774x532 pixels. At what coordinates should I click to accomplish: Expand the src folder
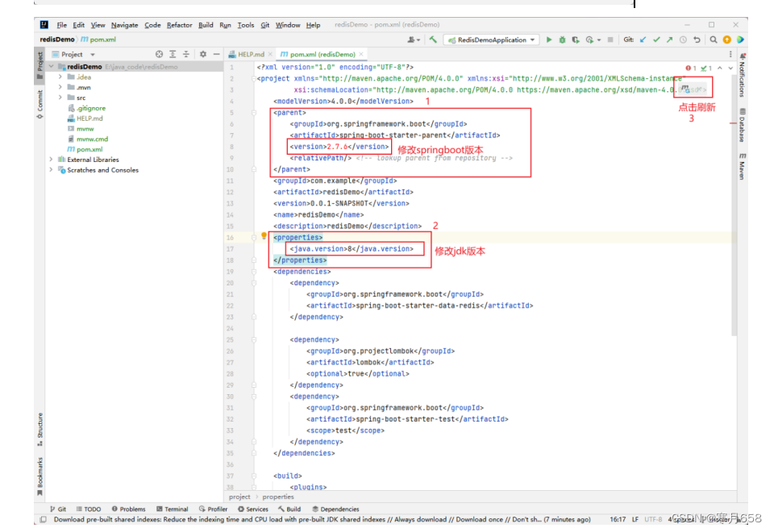coord(60,98)
